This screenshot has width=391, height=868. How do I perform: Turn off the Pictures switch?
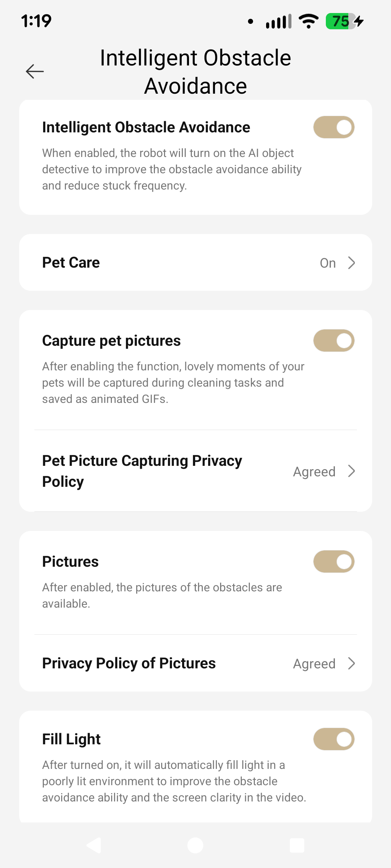pyautogui.click(x=334, y=562)
